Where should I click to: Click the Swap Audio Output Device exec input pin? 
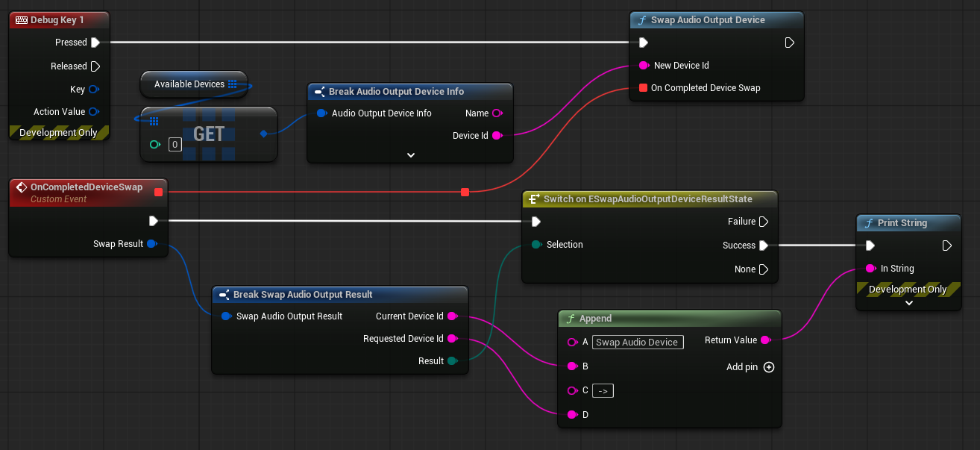click(644, 43)
